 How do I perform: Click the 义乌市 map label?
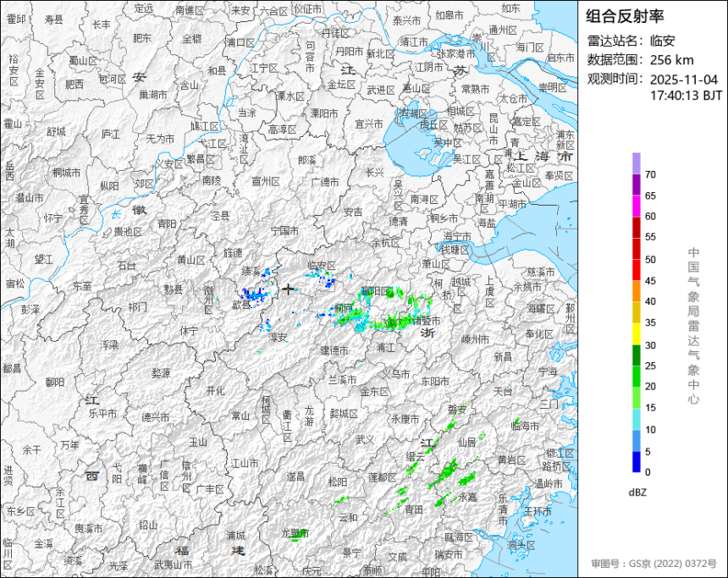tap(396, 374)
